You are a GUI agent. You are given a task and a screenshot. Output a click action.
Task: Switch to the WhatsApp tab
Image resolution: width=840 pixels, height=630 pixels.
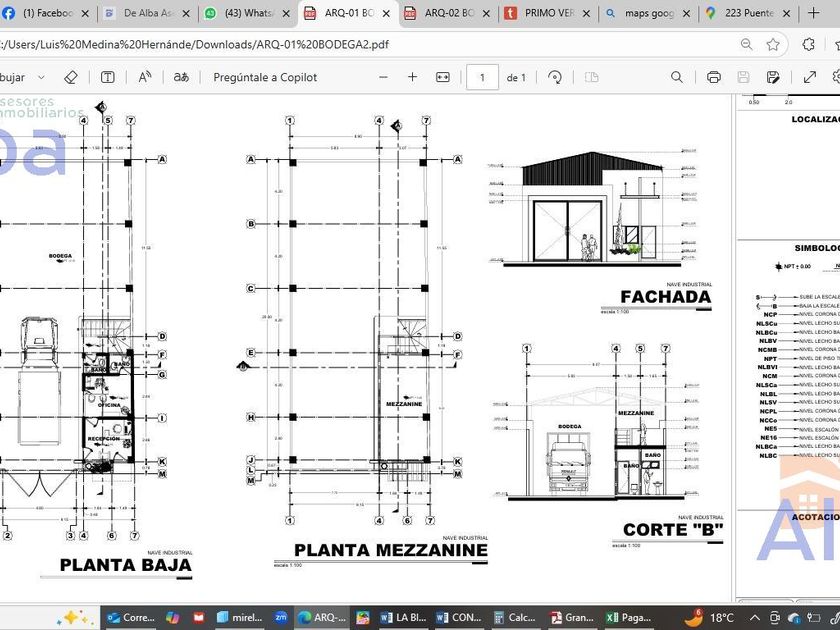[248, 13]
